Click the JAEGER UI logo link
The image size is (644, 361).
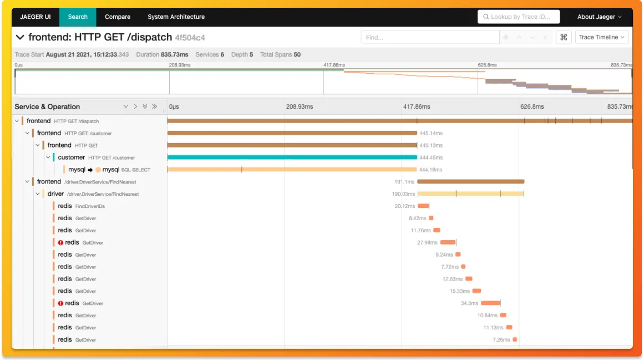pyautogui.click(x=36, y=17)
